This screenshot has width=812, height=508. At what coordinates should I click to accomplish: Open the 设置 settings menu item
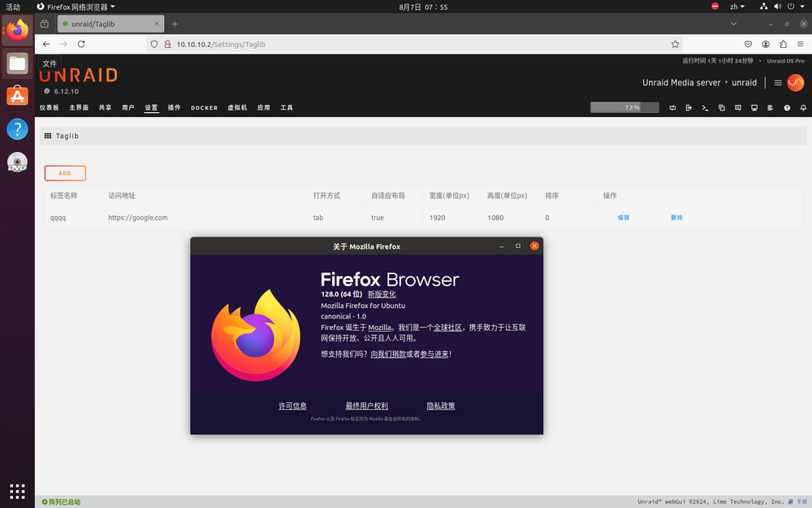(151, 108)
